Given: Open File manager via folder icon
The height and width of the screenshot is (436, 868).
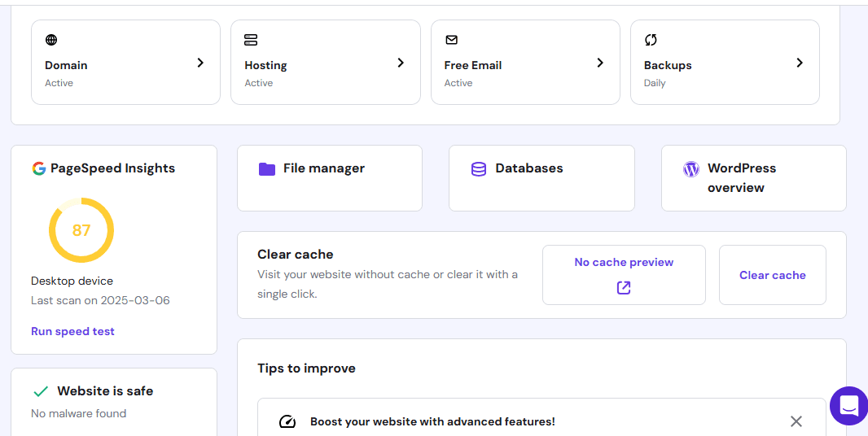Looking at the screenshot, I should [267, 169].
